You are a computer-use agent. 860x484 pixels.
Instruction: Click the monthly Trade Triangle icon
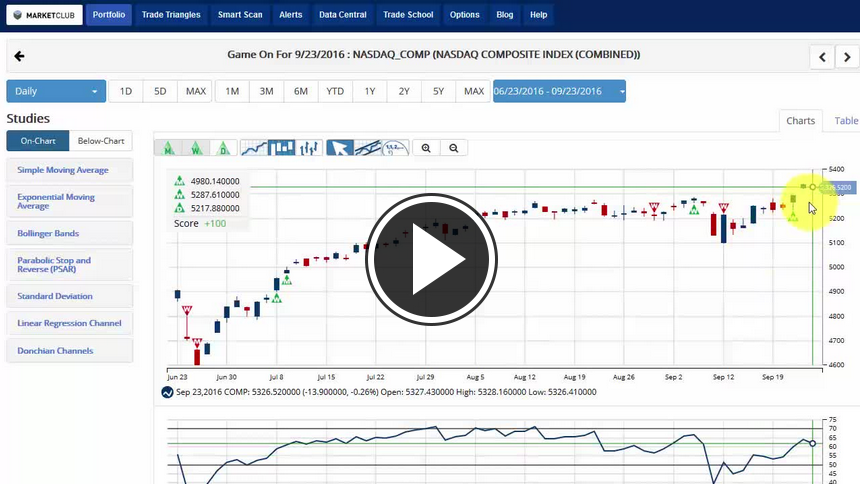[169, 148]
